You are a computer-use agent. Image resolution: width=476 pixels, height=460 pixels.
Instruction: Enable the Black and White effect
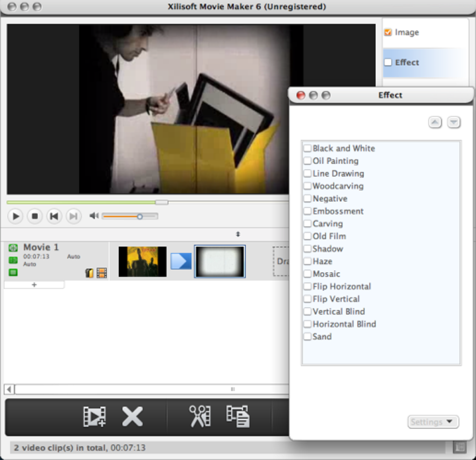point(308,148)
